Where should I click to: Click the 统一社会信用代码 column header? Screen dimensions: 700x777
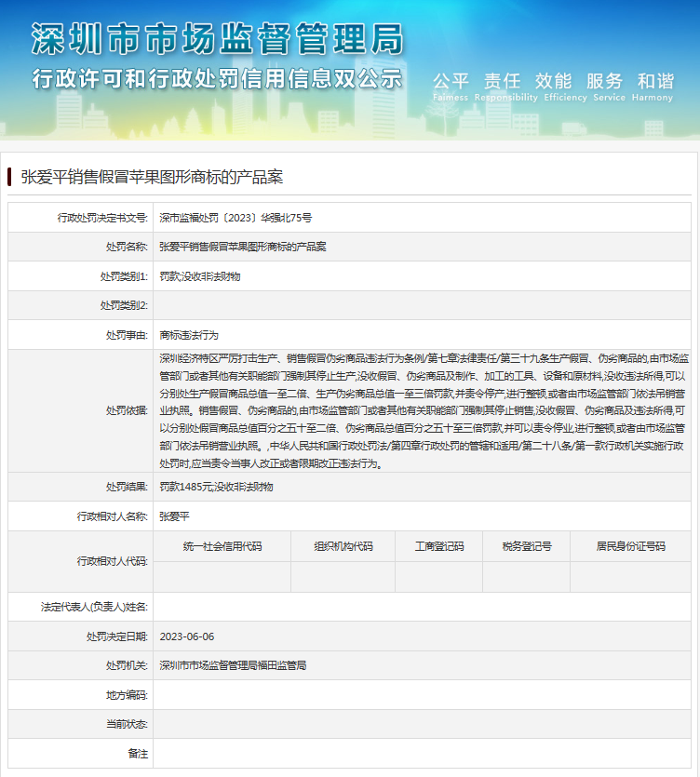[222, 546]
